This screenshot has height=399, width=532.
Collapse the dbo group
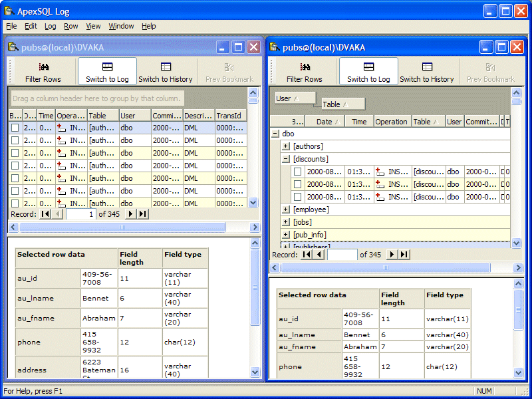(x=275, y=134)
